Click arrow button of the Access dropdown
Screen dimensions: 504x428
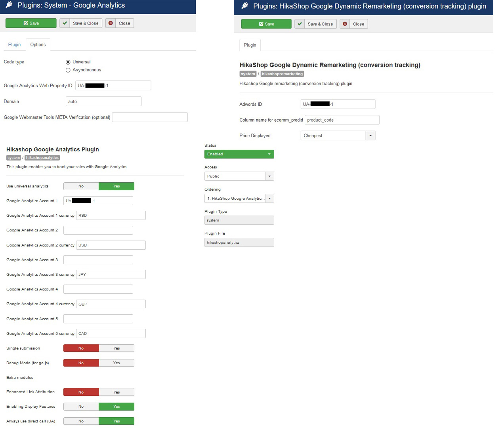point(270,176)
